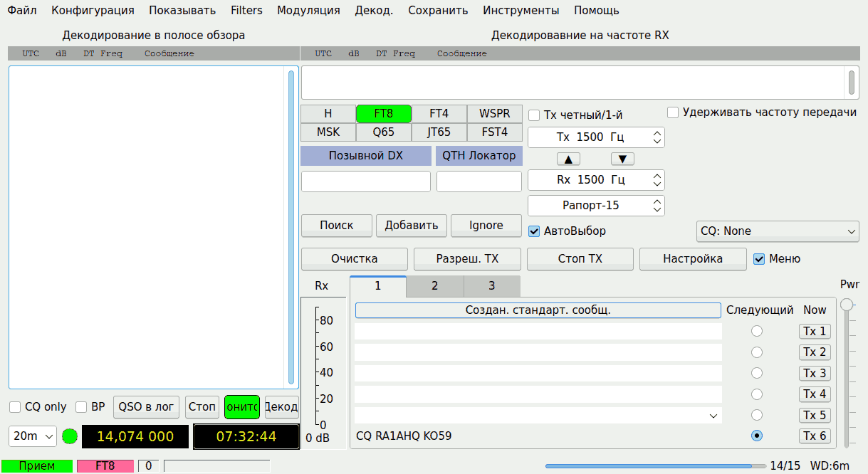Adjust the Рапорт-15 spinner
The image size is (868, 474).
pos(596,206)
